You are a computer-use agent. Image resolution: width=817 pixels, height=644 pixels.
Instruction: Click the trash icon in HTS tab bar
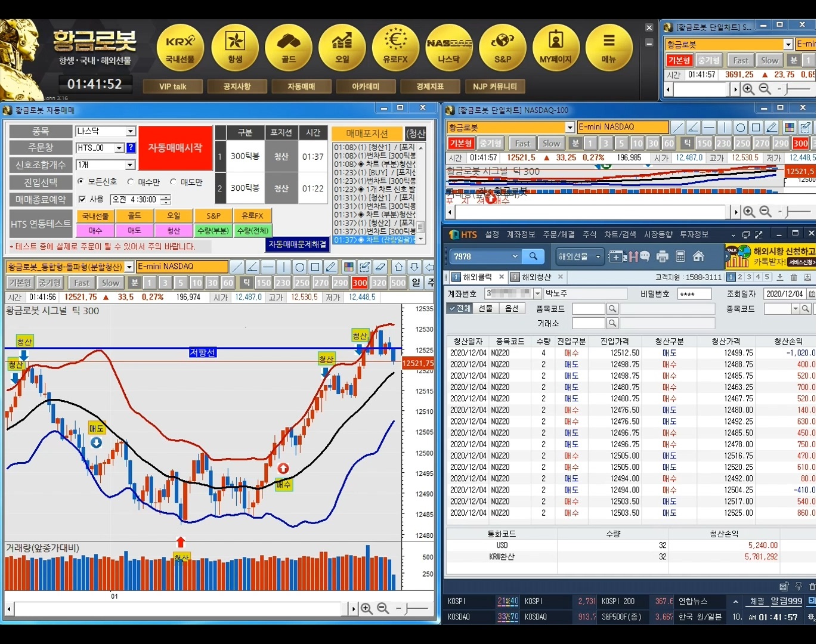794,277
